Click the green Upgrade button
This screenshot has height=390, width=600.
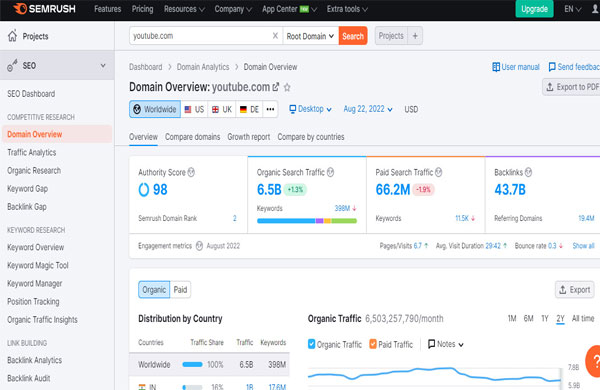pos(534,9)
